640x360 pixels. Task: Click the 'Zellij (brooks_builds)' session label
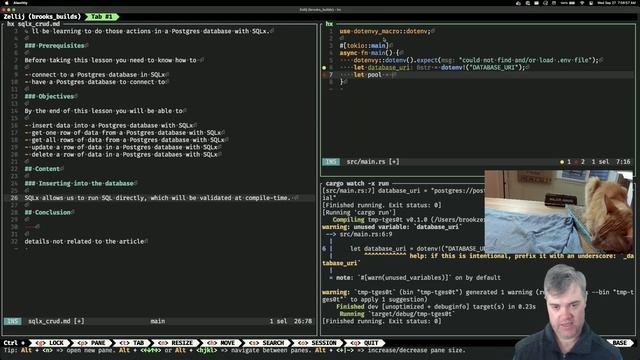42,17
